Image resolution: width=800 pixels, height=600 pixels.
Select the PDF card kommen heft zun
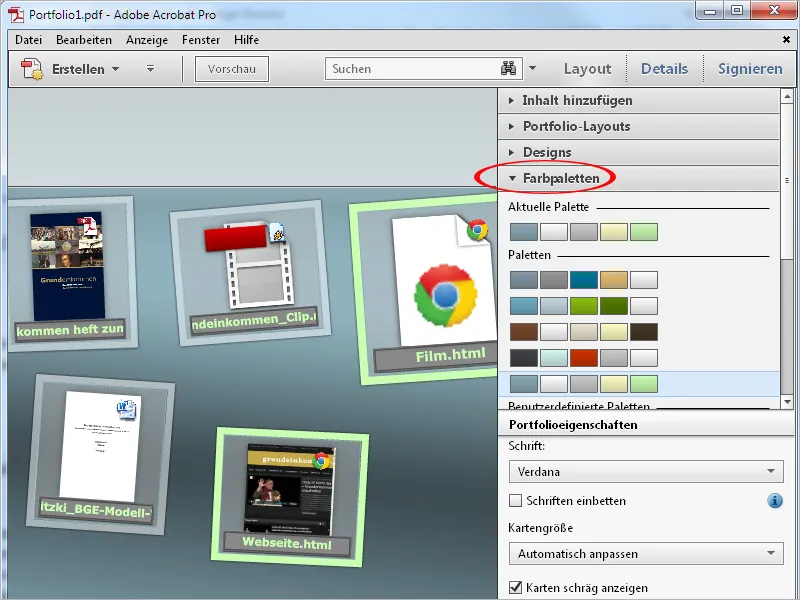click(x=72, y=274)
